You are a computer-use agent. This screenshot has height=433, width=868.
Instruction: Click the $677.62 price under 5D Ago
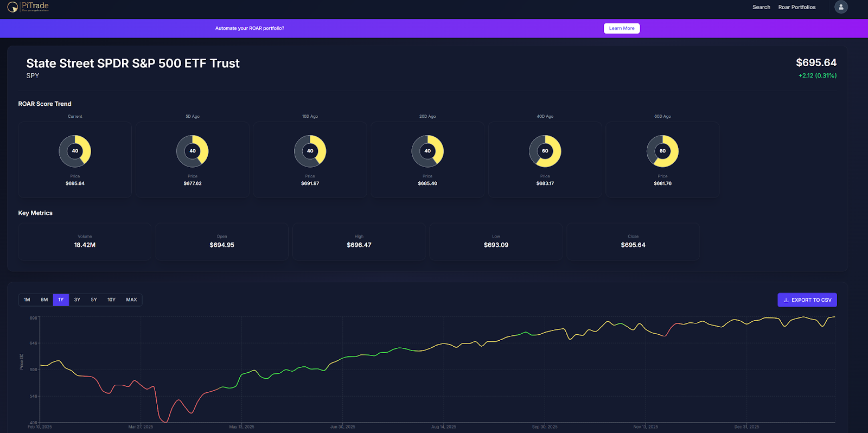pos(193,183)
